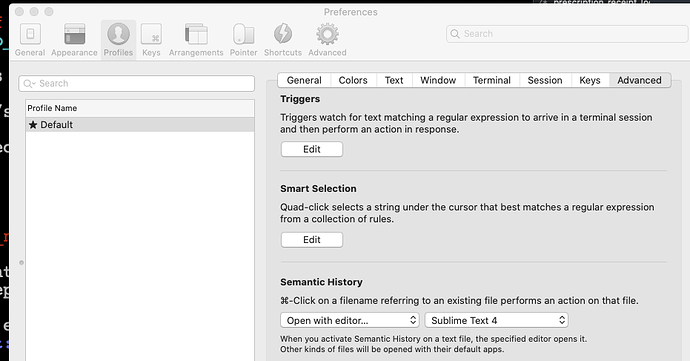Viewport: 690px width, 361px height.
Task: Open the General preferences icon
Action: tap(30, 34)
